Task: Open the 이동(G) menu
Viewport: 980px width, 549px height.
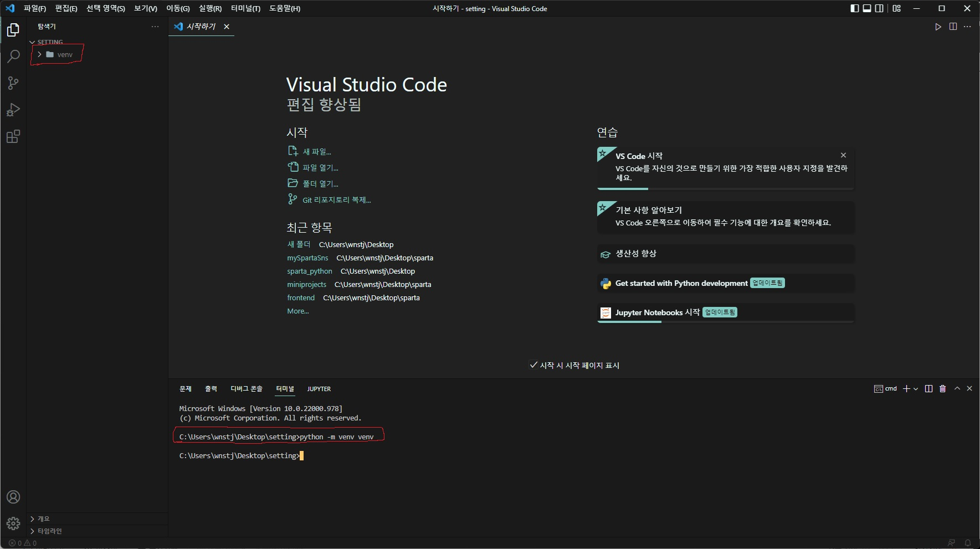Action: click(178, 8)
